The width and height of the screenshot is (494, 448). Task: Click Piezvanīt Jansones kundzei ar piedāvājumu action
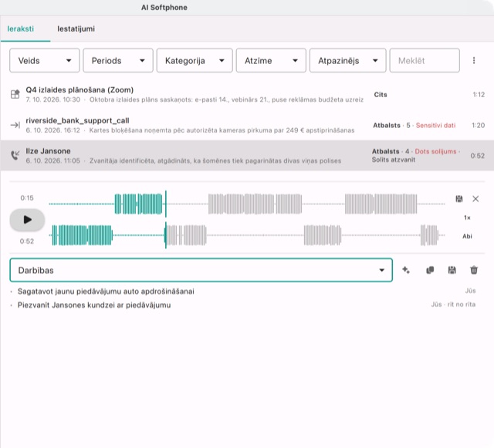pyautogui.click(x=94, y=305)
